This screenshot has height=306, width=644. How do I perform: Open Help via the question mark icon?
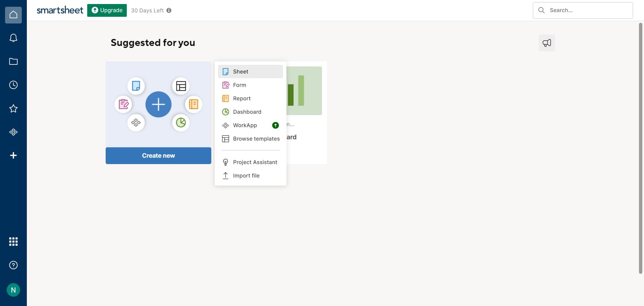(x=13, y=265)
